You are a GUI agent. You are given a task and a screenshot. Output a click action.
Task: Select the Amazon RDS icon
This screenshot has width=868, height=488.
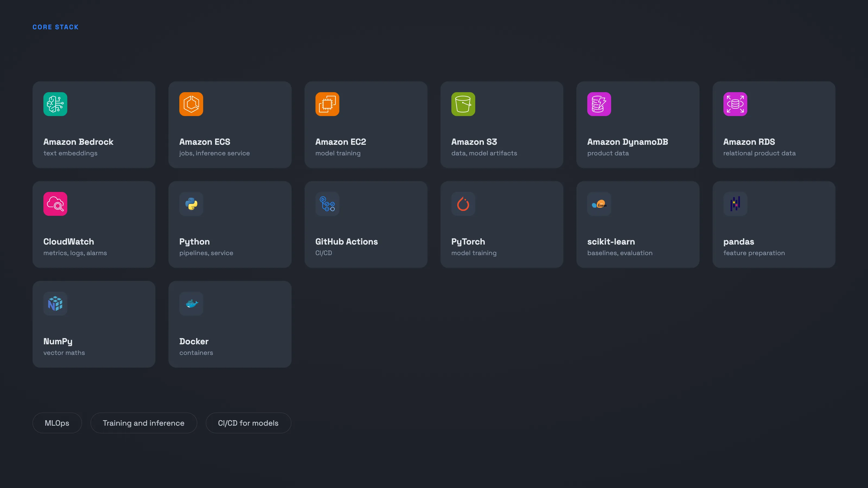[x=735, y=104]
